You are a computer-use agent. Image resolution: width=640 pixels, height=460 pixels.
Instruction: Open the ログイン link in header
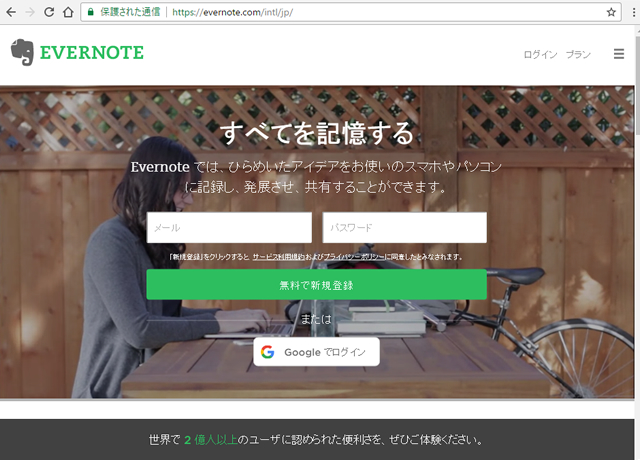[x=540, y=54]
